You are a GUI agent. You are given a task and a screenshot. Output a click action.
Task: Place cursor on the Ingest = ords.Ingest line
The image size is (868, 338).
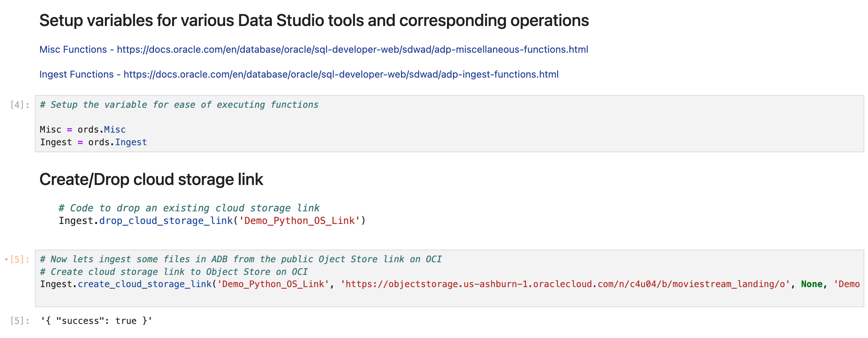pyautogui.click(x=93, y=142)
